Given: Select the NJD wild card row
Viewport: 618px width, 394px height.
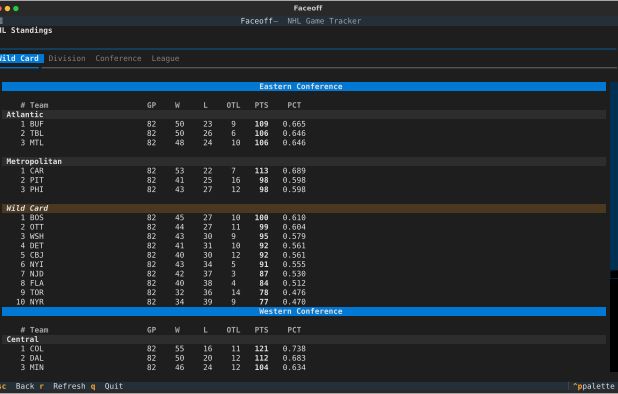Looking at the screenshot, I should tap(304, 274).
